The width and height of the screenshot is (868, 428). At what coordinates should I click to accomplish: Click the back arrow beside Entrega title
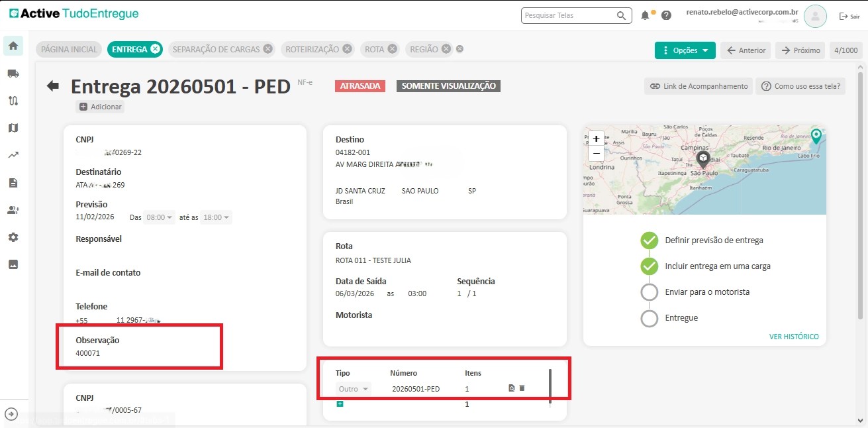53,86
